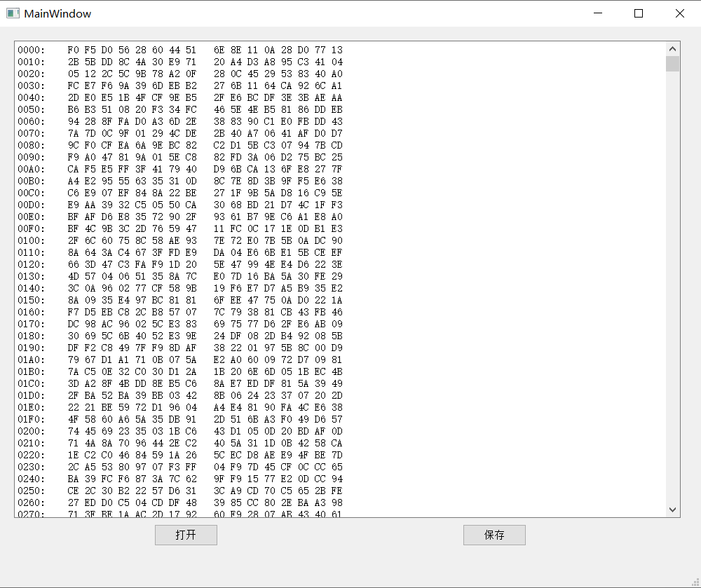Click last byte D9 in row 0190
This screenshot has height=588, width=701.
pos(336,348)
